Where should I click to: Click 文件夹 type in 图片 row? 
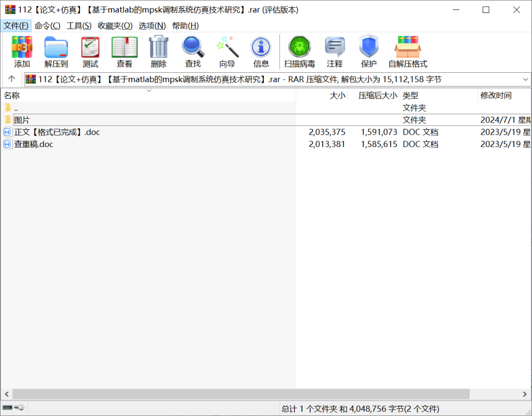(414, 119)
